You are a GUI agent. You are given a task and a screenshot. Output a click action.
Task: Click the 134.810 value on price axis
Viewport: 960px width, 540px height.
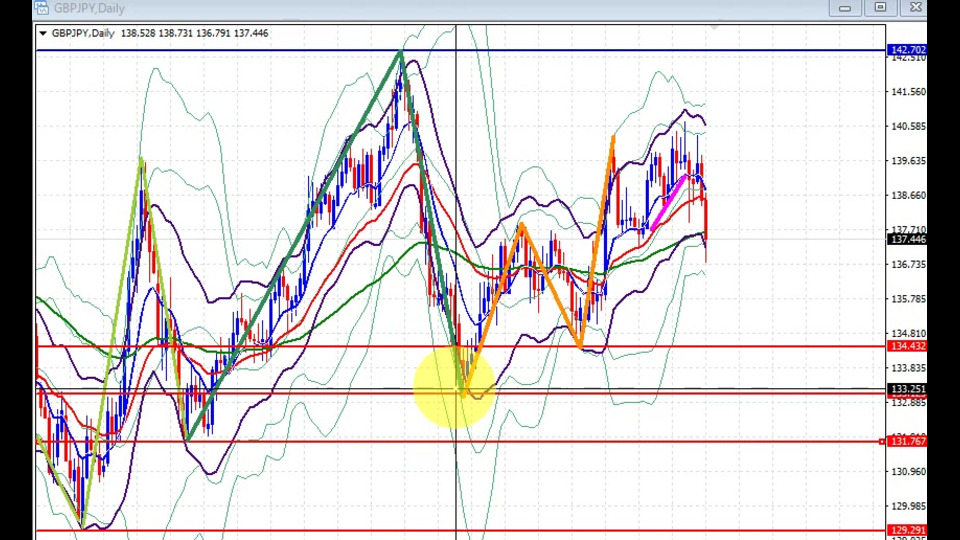pos(908,334)
